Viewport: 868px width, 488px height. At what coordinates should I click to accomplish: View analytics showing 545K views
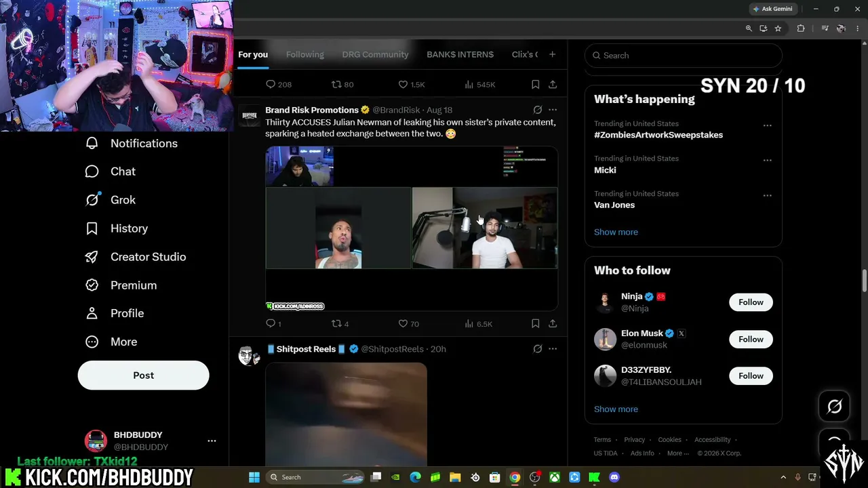(480, 85)
